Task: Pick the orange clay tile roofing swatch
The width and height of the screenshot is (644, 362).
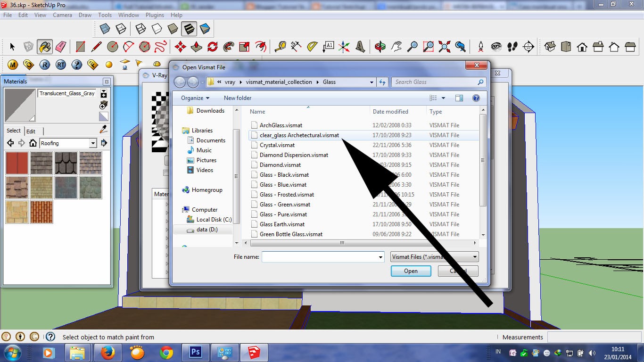Action: point(41,212)
